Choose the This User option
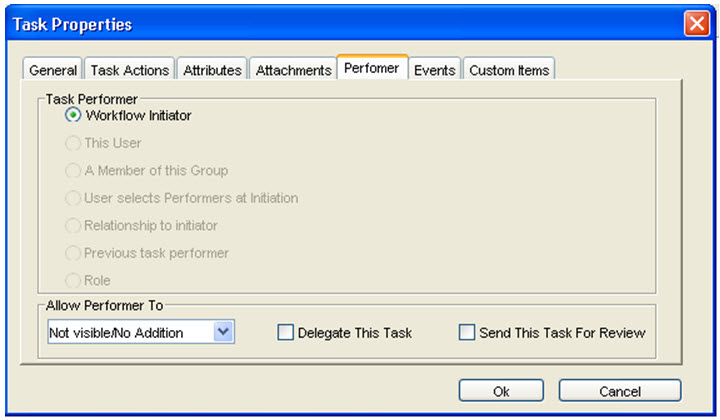The width and height of the screenshot is (720, 420). 73,143
